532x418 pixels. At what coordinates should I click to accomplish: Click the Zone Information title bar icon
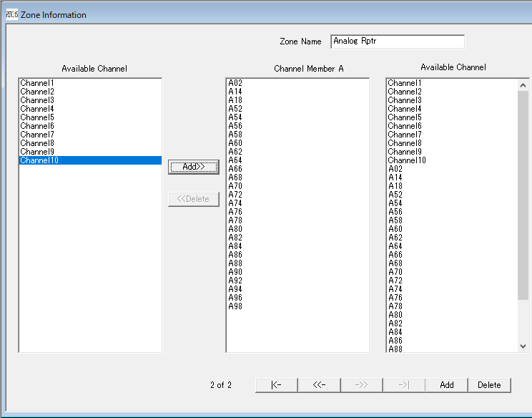(x=11, y=14)
